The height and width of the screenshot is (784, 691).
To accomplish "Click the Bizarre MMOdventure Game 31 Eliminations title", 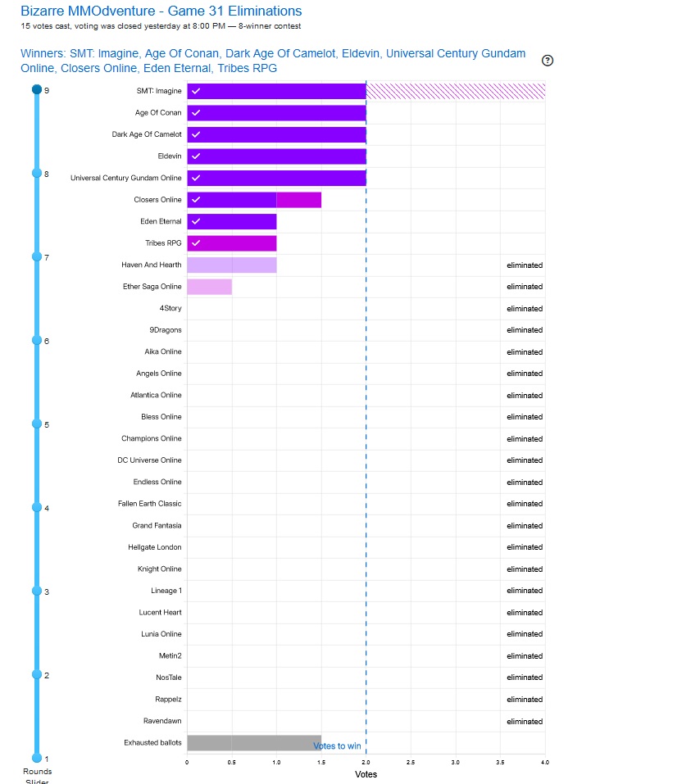I will point(161,11).
